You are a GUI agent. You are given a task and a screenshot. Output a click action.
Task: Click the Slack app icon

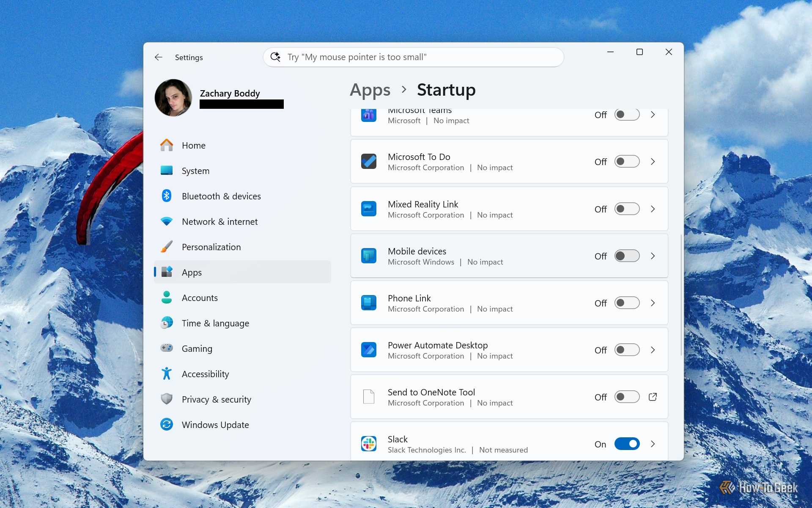click(369, 444)
